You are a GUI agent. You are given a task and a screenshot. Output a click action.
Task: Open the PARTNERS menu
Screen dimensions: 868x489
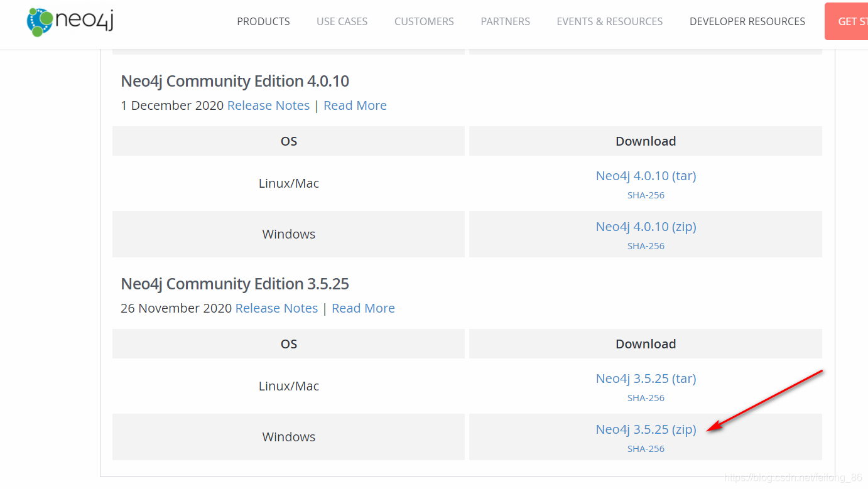pos(505,21)
